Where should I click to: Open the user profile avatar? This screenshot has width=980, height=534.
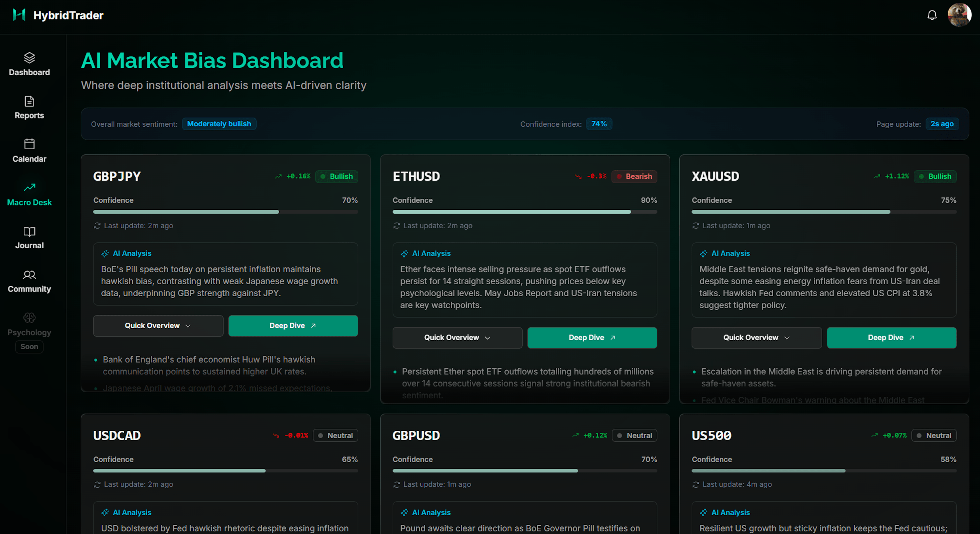coord(959,15)
